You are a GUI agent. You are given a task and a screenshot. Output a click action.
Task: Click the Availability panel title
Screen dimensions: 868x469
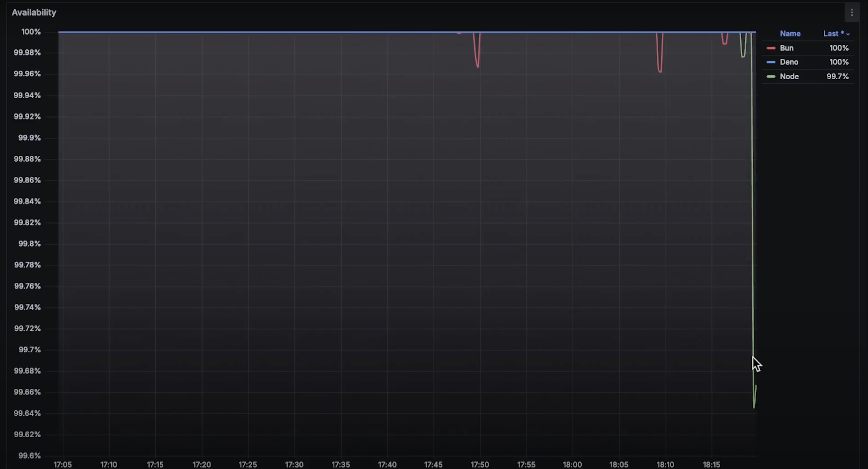[34, 12]
